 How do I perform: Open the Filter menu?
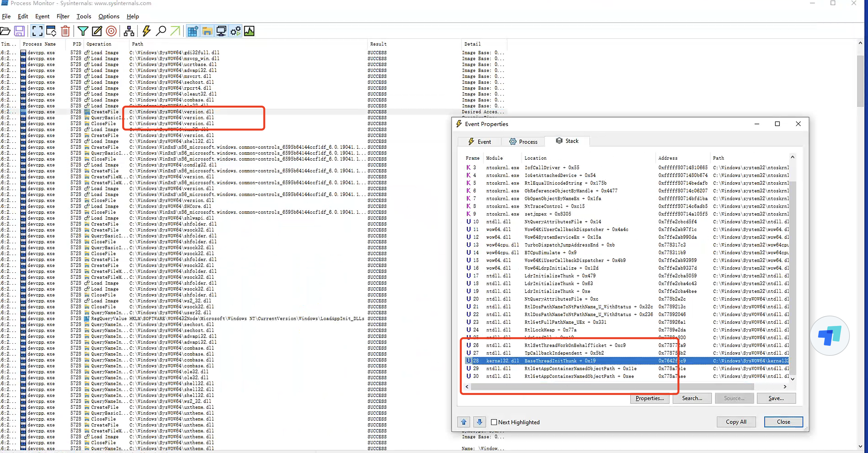[63, 16]
